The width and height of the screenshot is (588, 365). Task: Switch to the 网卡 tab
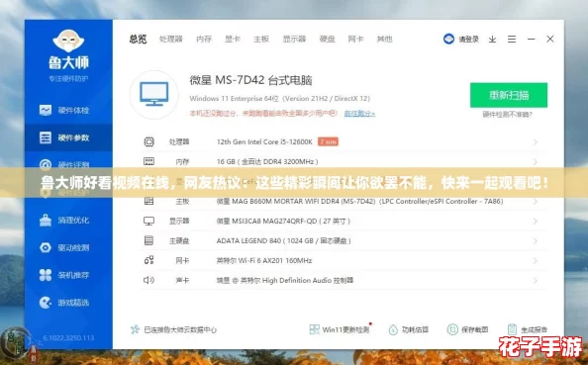point(355,39)
